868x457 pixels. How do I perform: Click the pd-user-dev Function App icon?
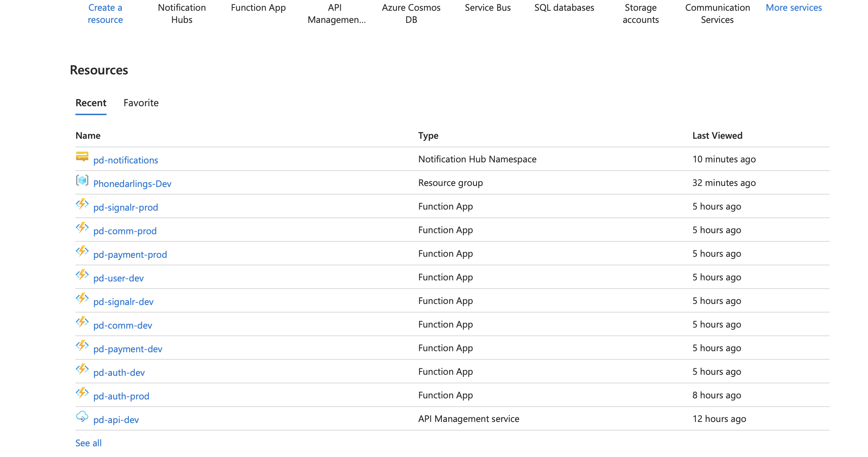pos(82,275)
